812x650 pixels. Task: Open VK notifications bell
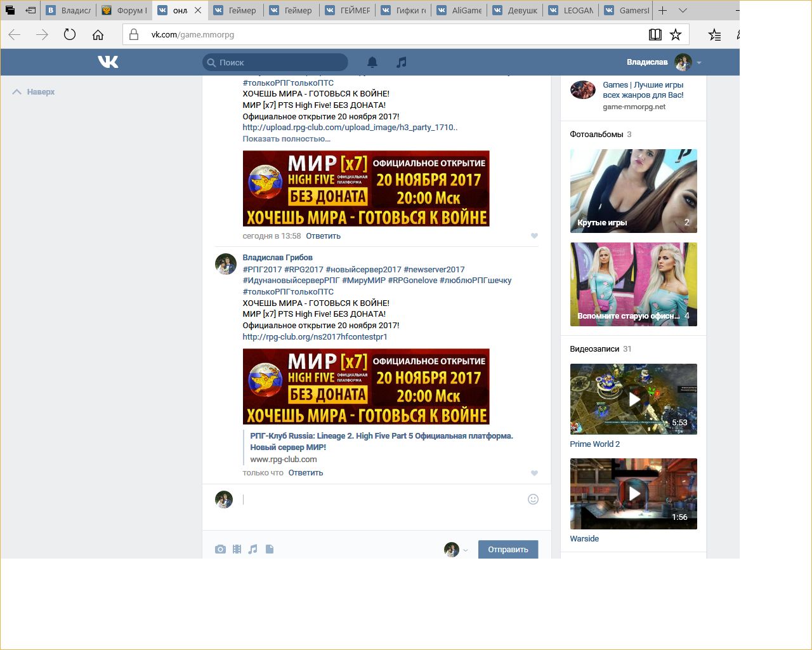coord(372,62)
